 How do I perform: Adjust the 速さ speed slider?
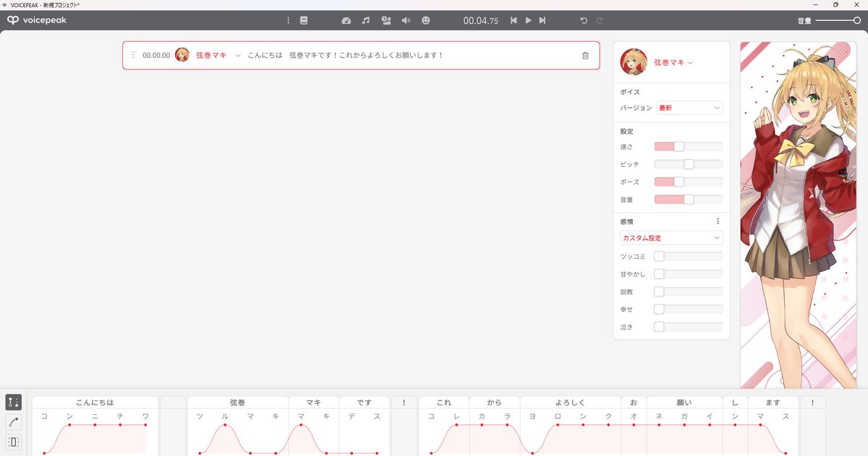coord(688,147)
